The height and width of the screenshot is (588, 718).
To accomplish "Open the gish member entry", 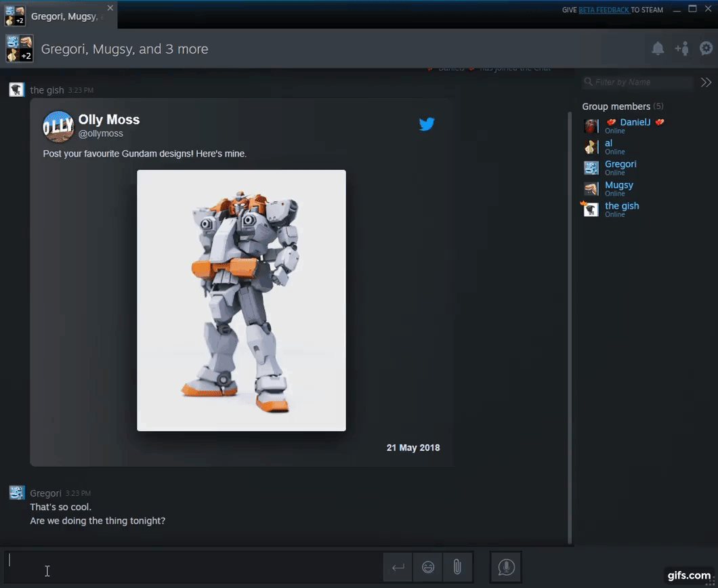I will point(621,207).
